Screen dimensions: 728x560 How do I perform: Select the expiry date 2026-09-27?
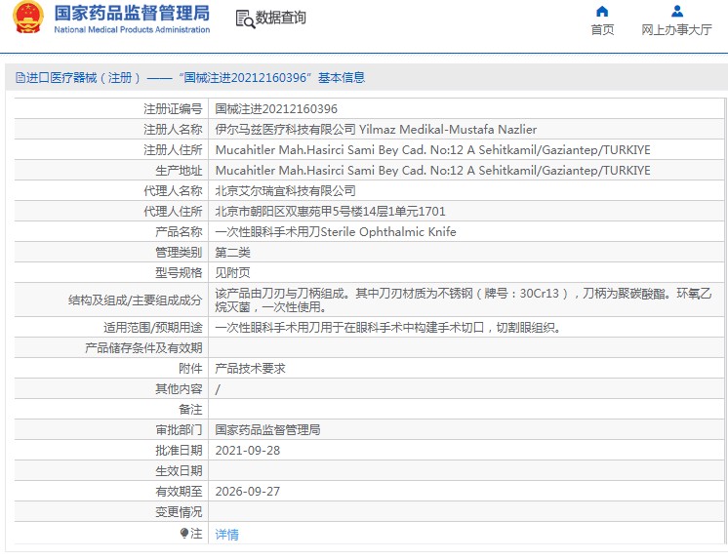tap(248, 492)
